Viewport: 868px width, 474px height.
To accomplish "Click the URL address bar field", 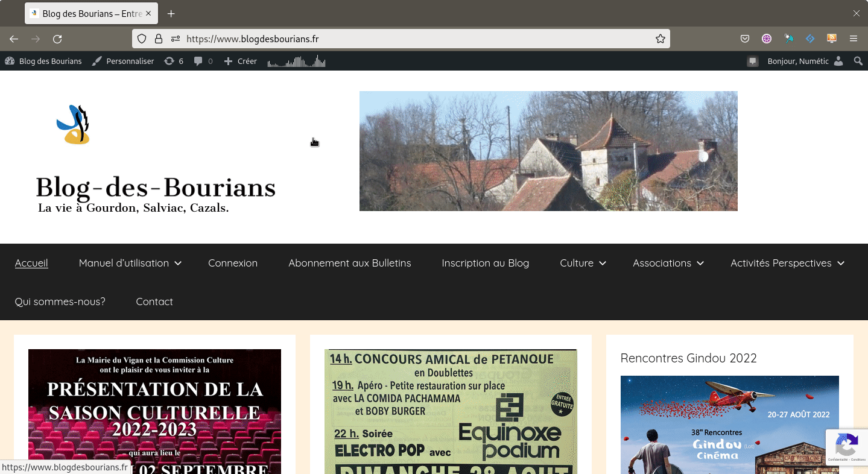I will click(416, 39).
